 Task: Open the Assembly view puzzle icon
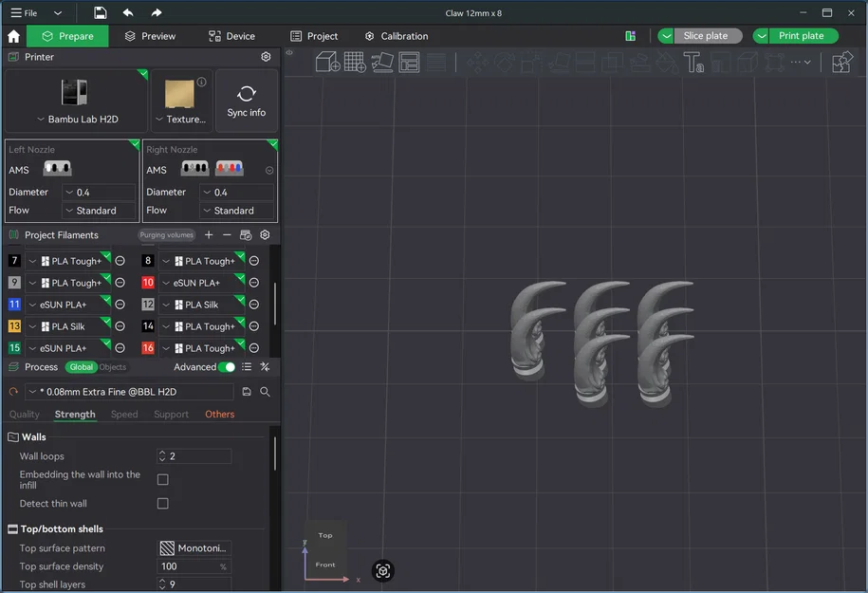(x=842, y=62)
